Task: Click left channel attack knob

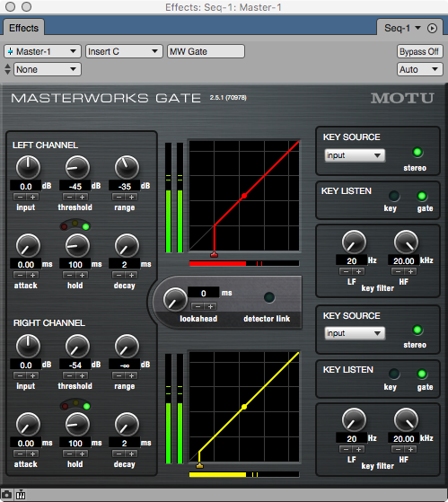Action: click(28, 246)
